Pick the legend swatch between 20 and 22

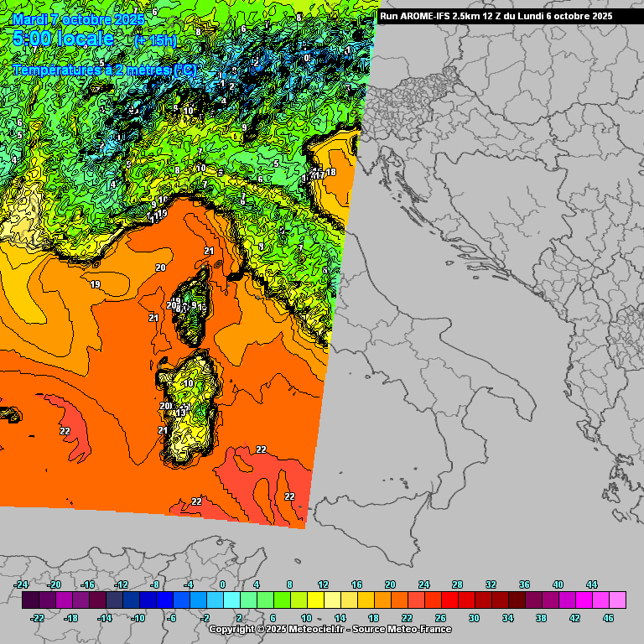click(399, 600)
